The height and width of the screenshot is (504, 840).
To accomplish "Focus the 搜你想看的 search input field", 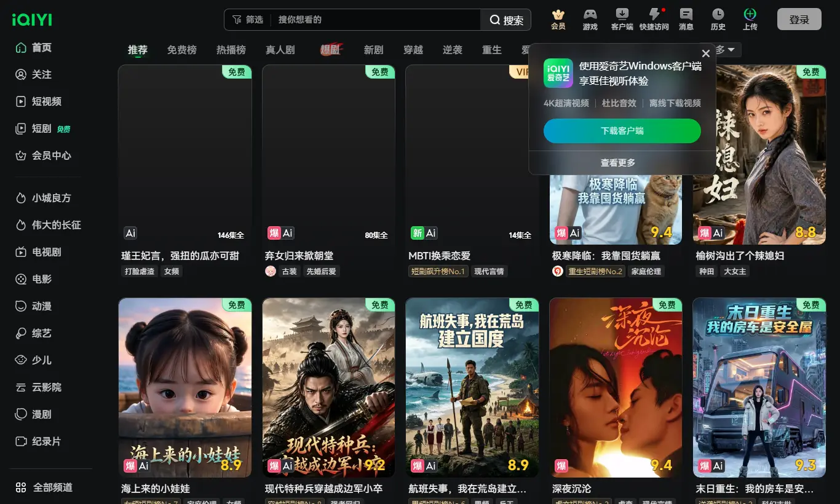I will pyautogui.click(x=375, y=20).
